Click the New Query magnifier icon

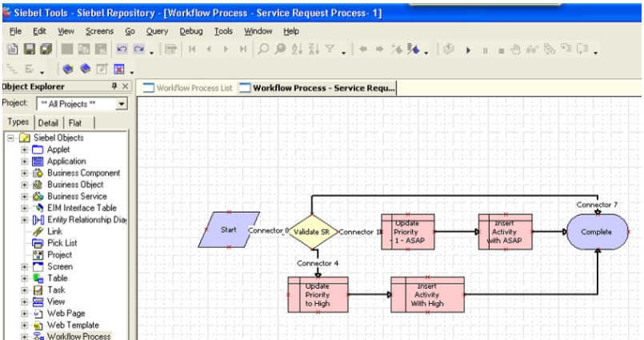263,49
